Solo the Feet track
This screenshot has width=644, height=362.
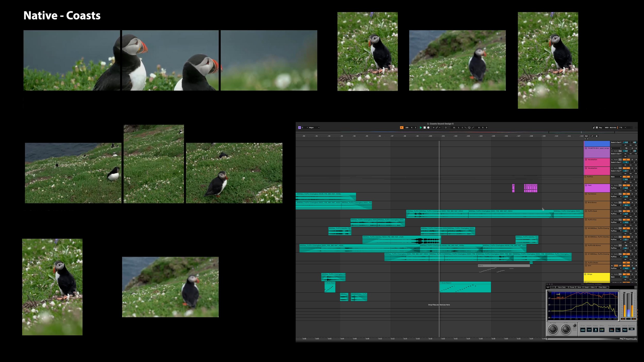click(632, 185)
